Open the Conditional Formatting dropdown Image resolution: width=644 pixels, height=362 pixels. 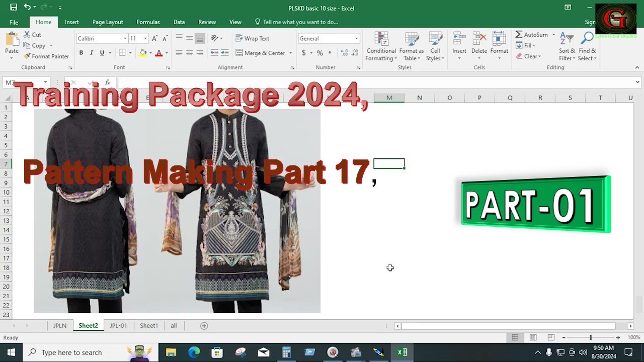pyautogui.click(x=381, y=46)
